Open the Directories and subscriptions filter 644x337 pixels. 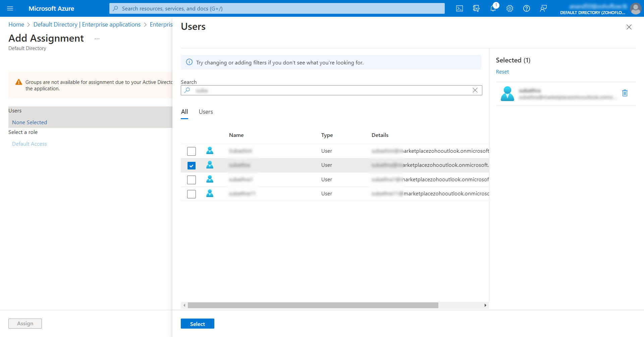pos(476,8)
